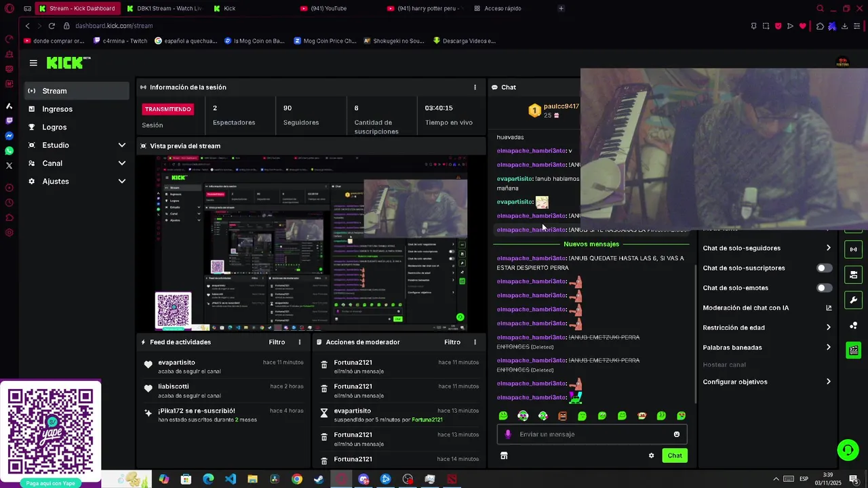Viewport: 868px width, 488px height.
Task: Open Google Chrome from the taskbar
Action: pos(297,479)
